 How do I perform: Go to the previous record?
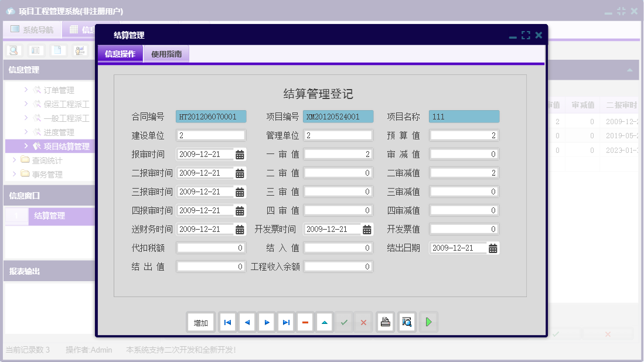[x=247, y=322]
